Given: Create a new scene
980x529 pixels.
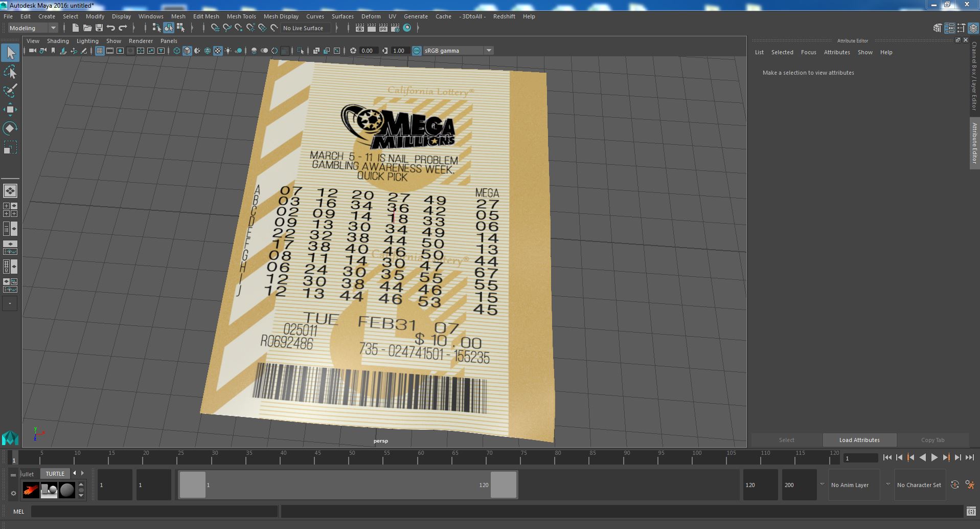Looking at the screenshot, I should tap(75, 28).
